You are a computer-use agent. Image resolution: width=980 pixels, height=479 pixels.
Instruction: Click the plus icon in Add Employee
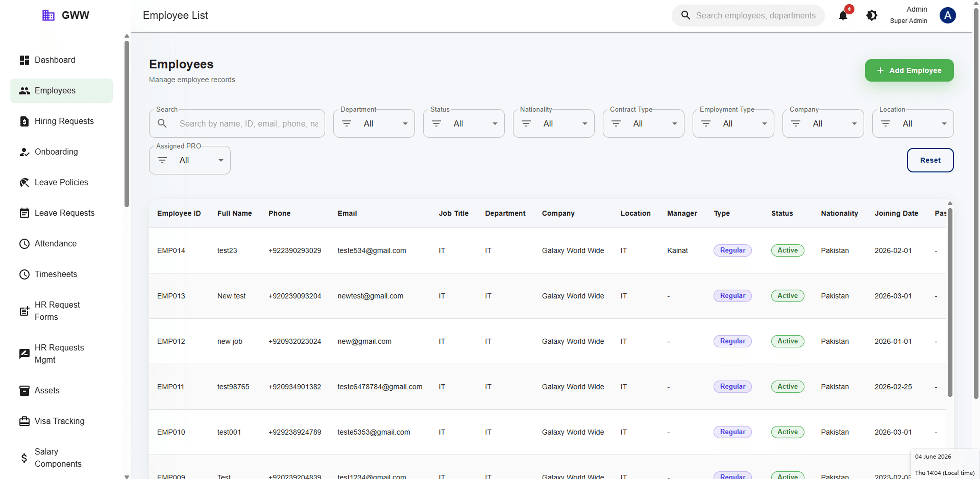[880, 71]
